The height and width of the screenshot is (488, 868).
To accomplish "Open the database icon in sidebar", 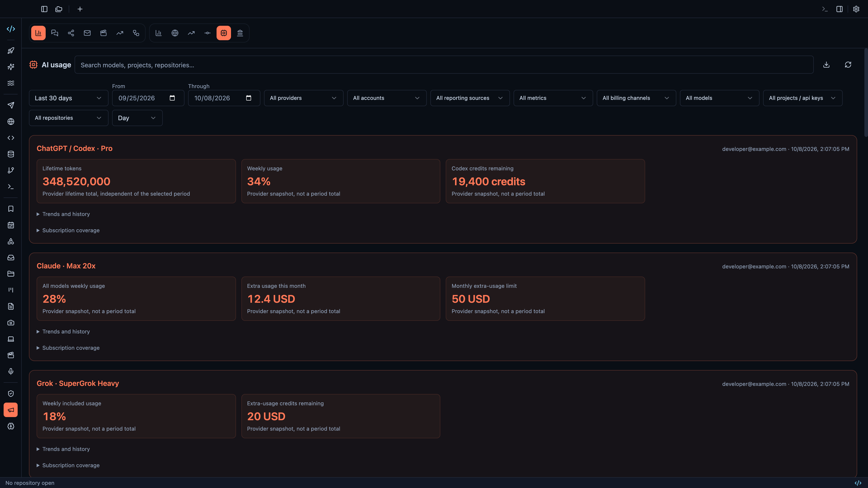I will click(x=11, y=154).
